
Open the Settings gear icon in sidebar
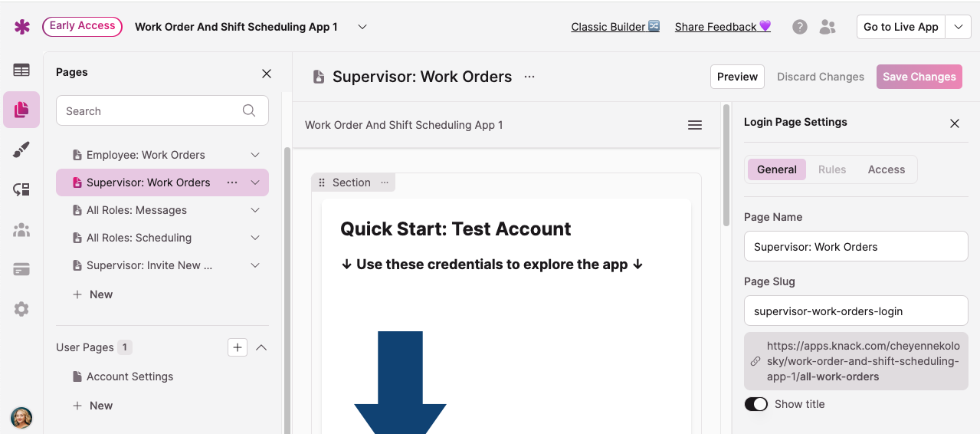coord(21,309)
